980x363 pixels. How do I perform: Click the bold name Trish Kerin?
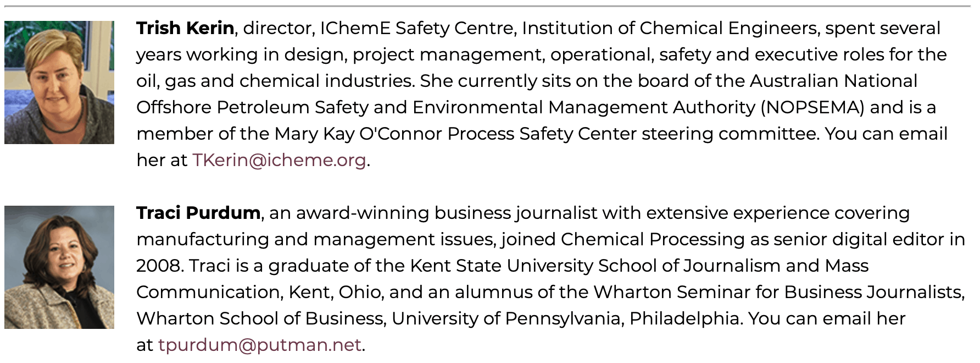coord(185,28)
